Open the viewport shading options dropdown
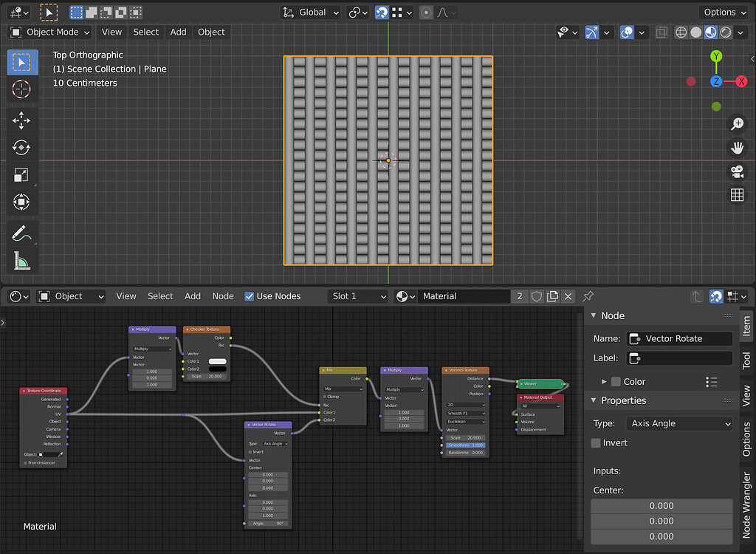The width and height of the screenshot is (756, 554). 741,33
